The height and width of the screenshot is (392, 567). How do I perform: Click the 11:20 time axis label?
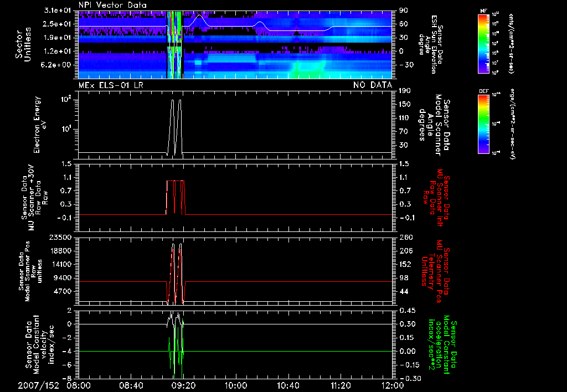point(341,385)
